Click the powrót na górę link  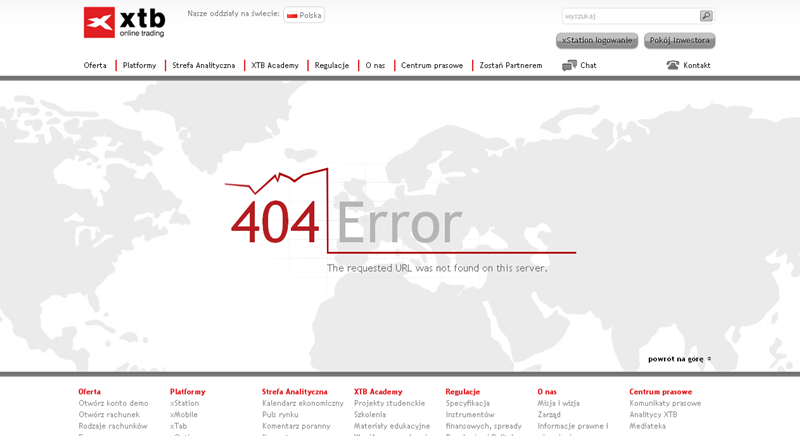pos(679,359)
